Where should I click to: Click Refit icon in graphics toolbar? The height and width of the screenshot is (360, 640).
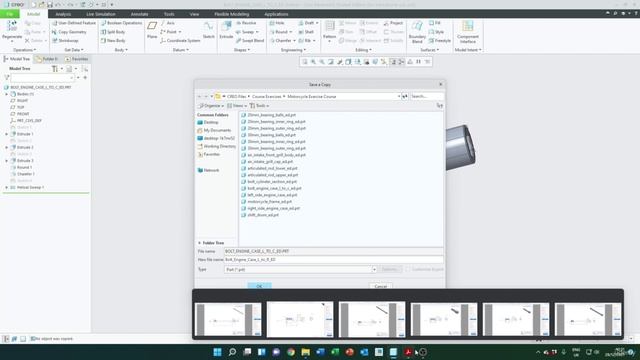304,62
